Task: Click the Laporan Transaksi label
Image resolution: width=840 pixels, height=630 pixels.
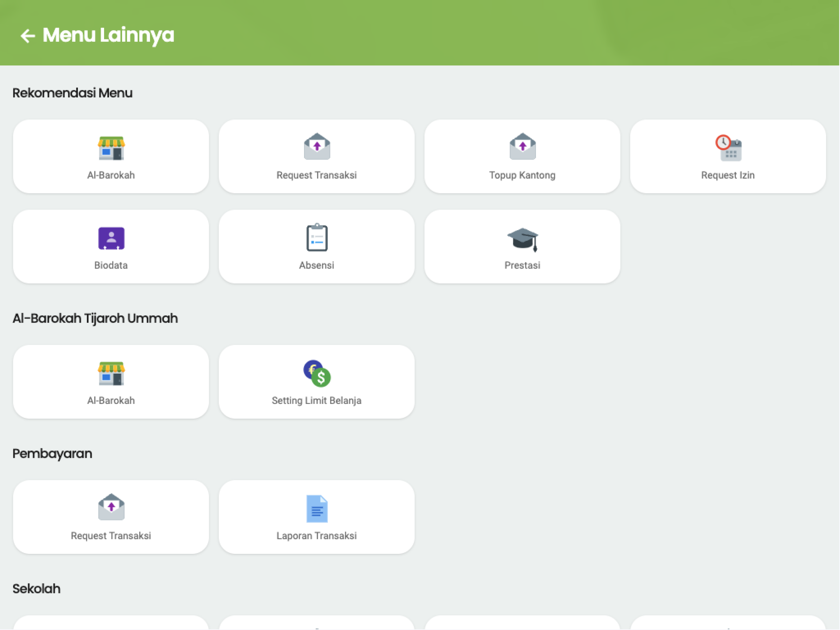Action: (x=316, y=535)
